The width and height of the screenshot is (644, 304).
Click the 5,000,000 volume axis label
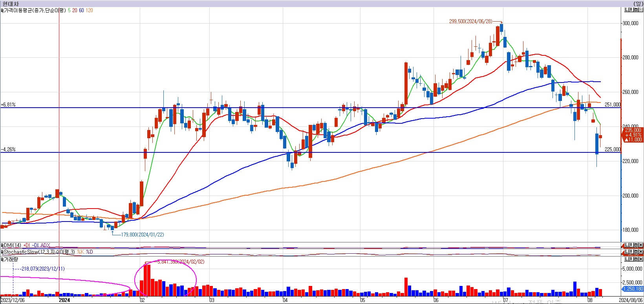[x=632, y=269]
